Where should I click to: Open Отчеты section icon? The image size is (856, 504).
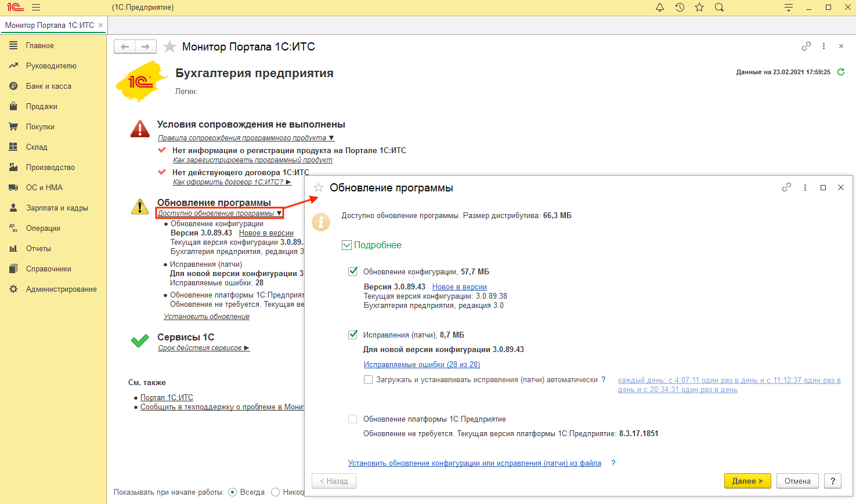click(13, 248)
